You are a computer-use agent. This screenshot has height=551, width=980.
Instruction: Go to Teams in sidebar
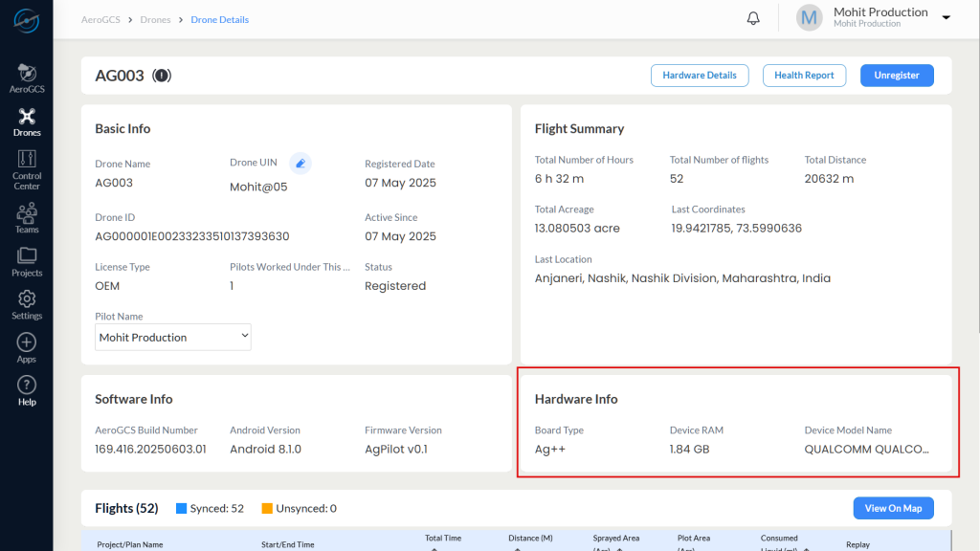click(27, 218)
